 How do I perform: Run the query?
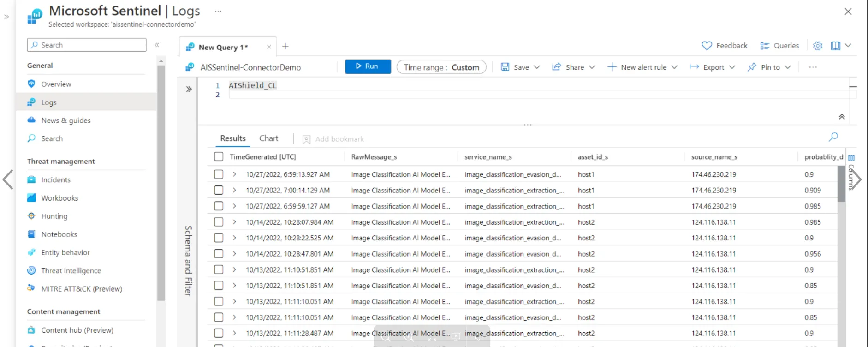[x=368, y=66]
